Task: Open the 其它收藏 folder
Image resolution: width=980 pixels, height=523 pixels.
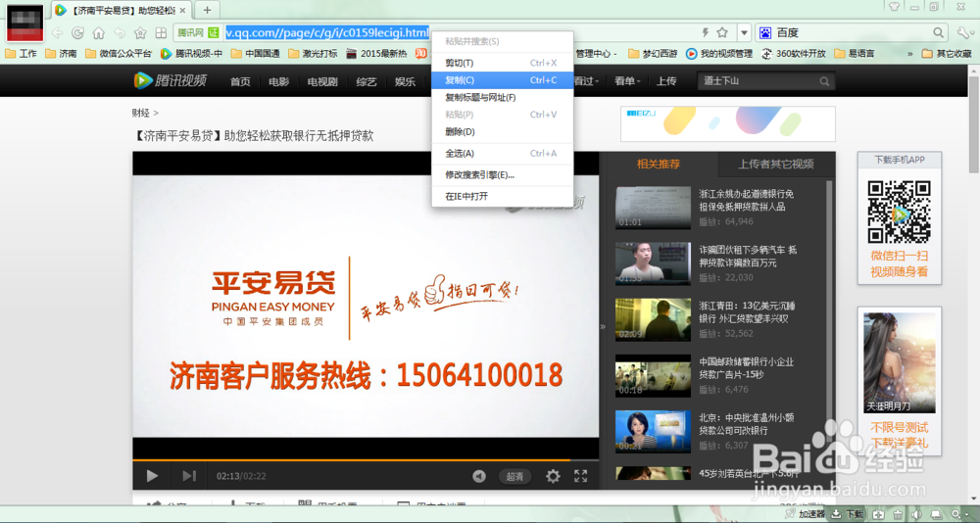Action: point(947,54)
